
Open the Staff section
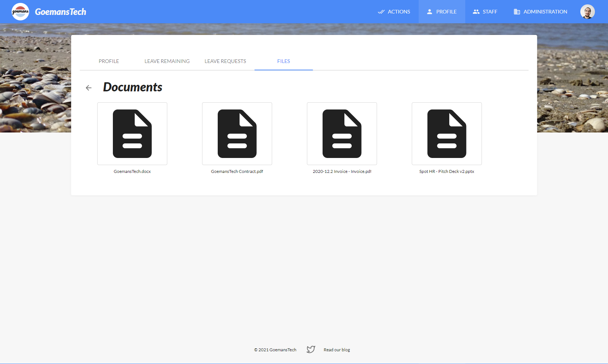pyautogui.click(x=485, y=12)
